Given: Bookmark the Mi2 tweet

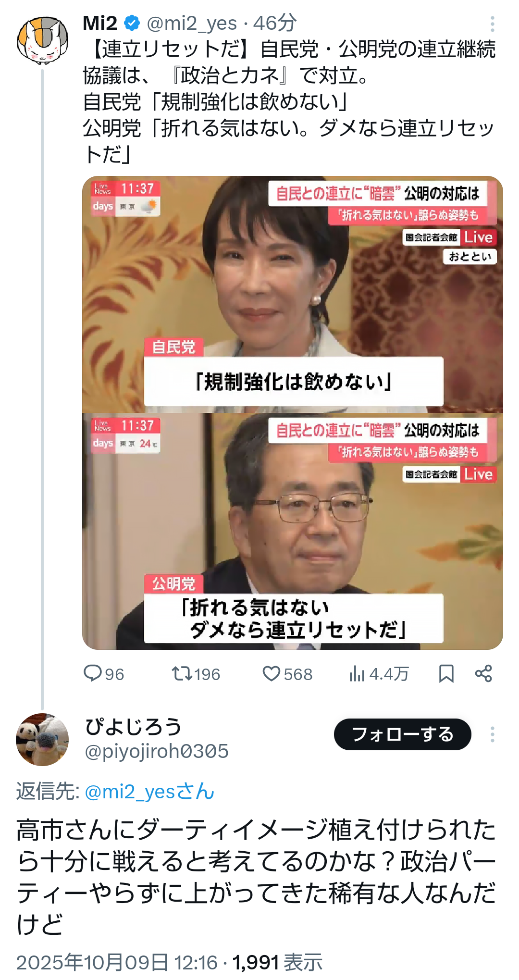Looking at the screenshot, I should (446, 673).
